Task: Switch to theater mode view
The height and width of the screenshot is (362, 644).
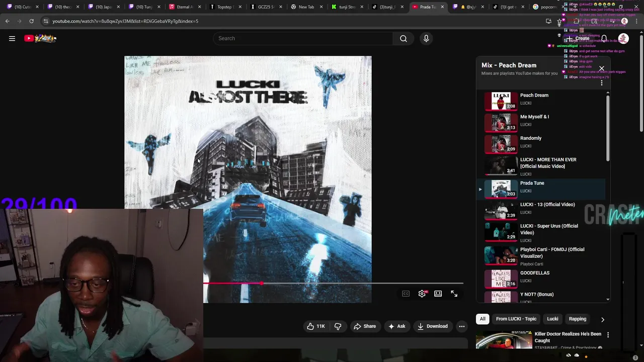Action: (438, 294)
